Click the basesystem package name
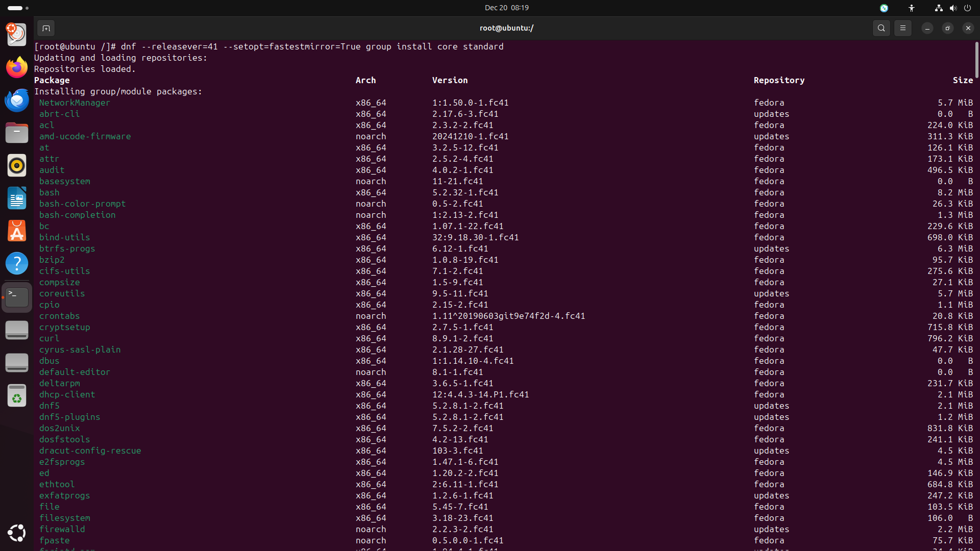 coord(64,181)
